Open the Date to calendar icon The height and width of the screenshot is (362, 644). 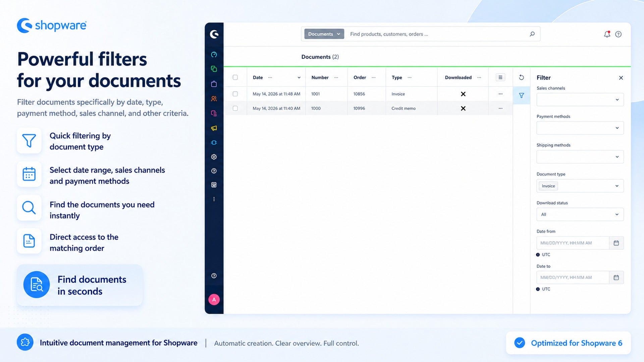pyautogui.click(x=616, y=278)
